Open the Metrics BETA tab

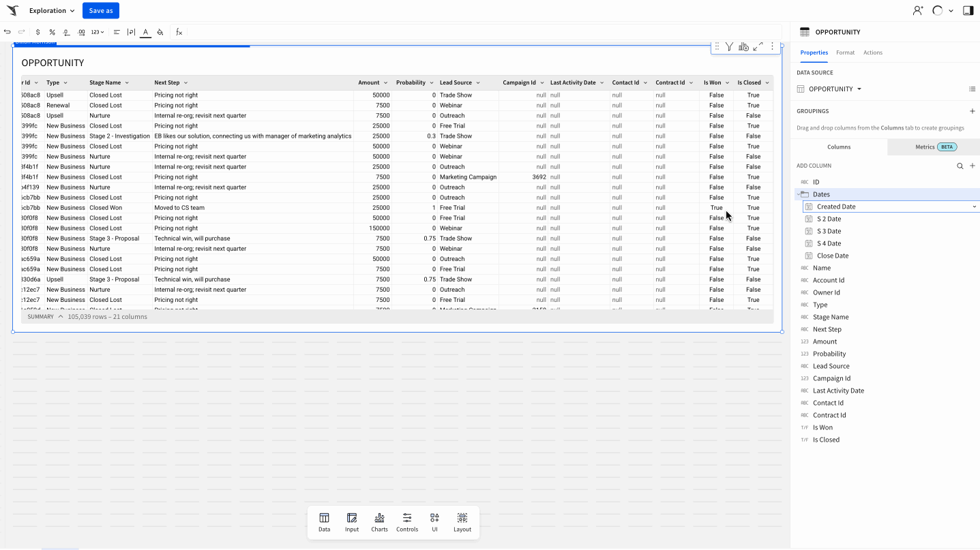(x=933, y=147)
